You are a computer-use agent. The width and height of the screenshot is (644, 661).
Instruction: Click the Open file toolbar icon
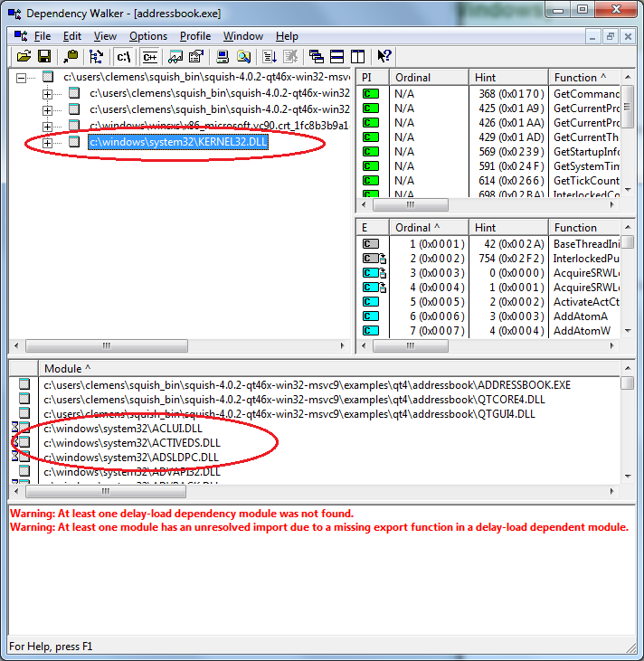coord(23,56)
